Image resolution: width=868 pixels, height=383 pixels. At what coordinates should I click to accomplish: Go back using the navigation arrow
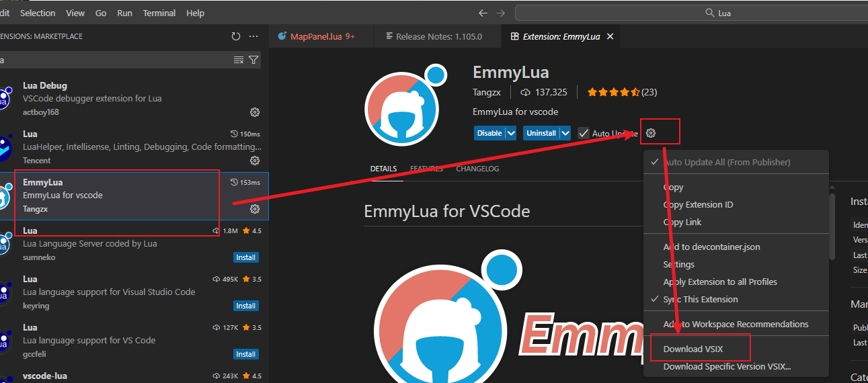483,13
